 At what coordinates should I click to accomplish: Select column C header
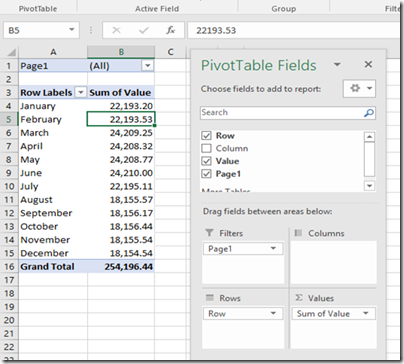point(171,52)
